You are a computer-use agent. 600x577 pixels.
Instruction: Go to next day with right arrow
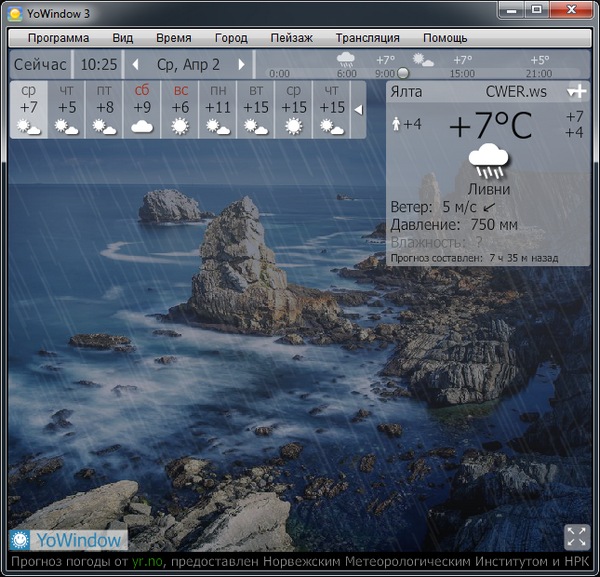click(x=241, y=65)
